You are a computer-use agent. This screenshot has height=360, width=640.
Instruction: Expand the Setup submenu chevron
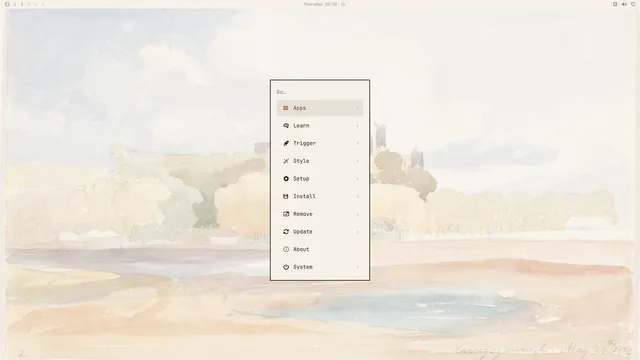[x=358, y=179]
